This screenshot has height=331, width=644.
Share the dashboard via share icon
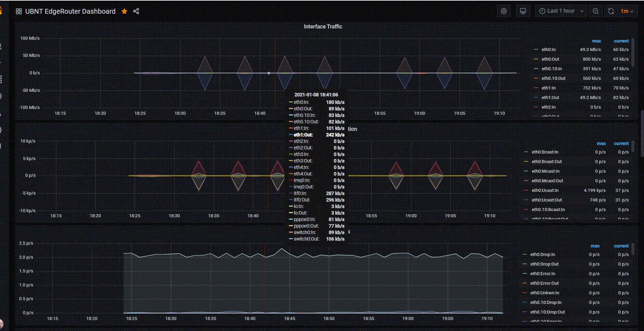pyautogui.click(x=136, y=11)
